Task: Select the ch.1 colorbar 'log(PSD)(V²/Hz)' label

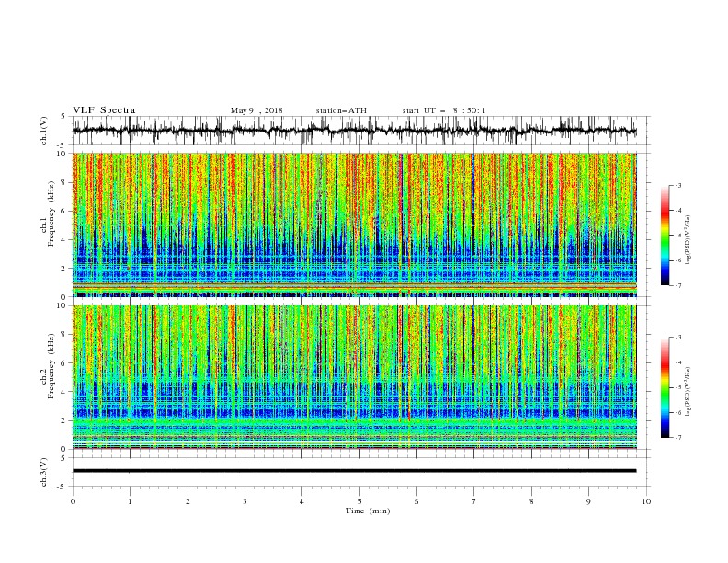Action: [x=688, y=240]
